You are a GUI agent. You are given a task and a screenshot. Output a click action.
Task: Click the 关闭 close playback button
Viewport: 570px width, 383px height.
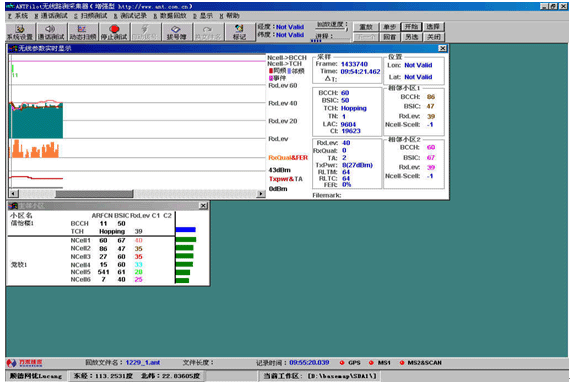tap(433, 37)
